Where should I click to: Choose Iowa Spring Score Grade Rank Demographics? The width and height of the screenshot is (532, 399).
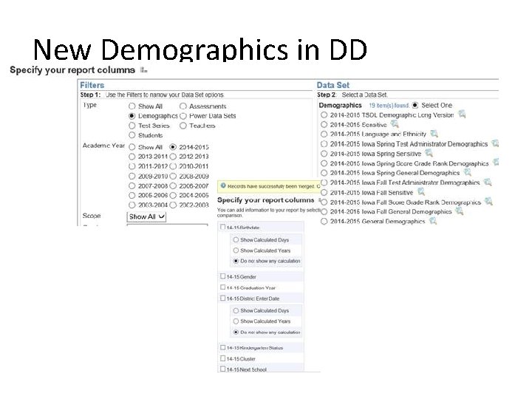point(324,163)
